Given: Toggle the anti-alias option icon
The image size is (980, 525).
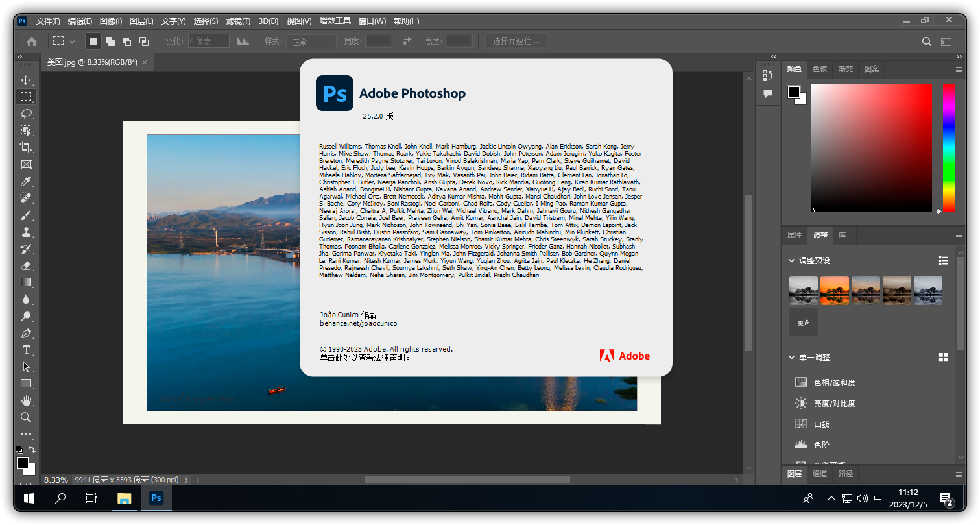Looking at the screenshot, I should coord(243,42).
